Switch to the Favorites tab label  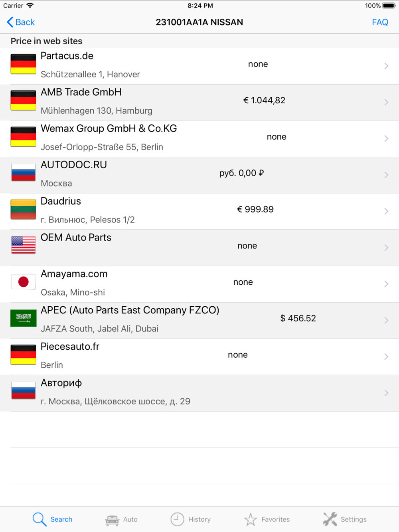click(x=276, y=519)
